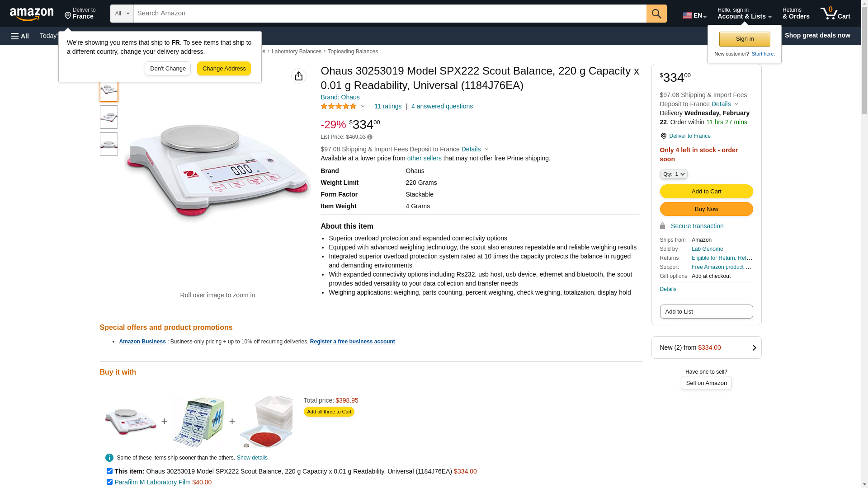Open the search category All dropdown
The image size is (868, 488).
tap(122, 14)
